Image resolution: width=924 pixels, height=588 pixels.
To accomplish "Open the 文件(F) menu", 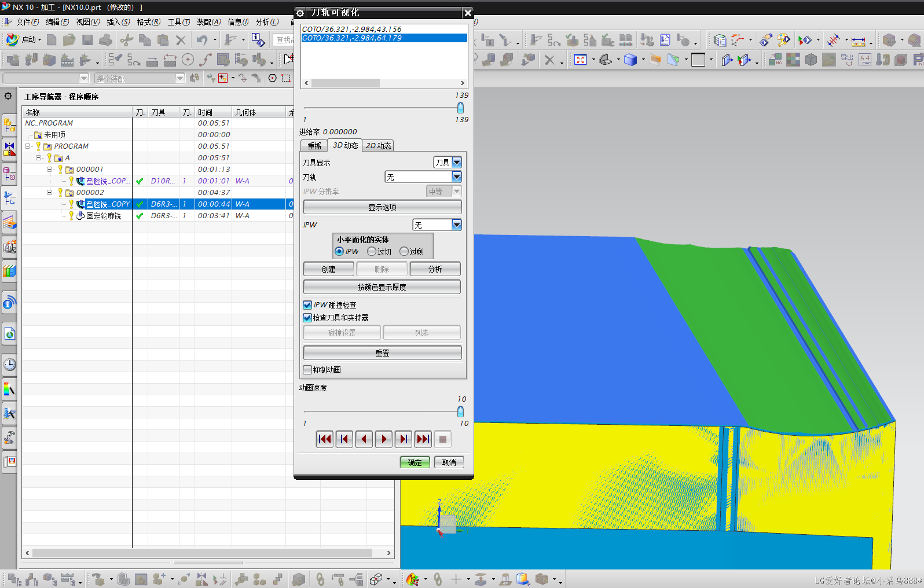I will [27, 22].
